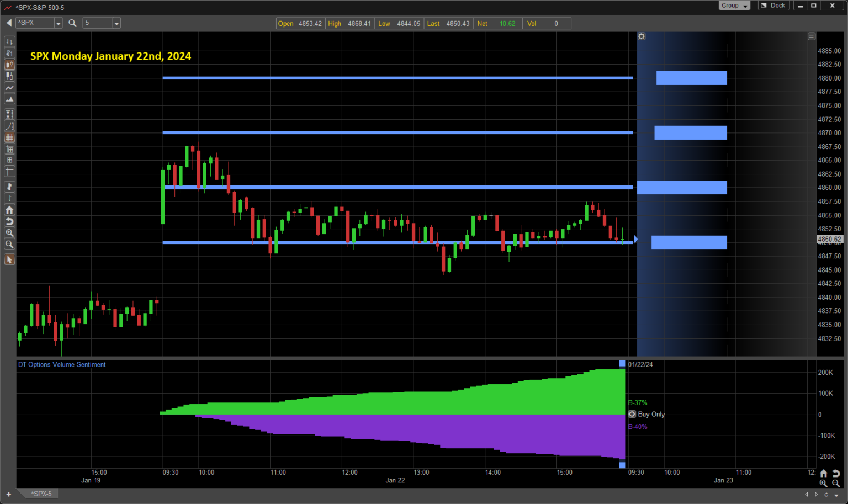Click the Dock button

(x=773, y=6)
